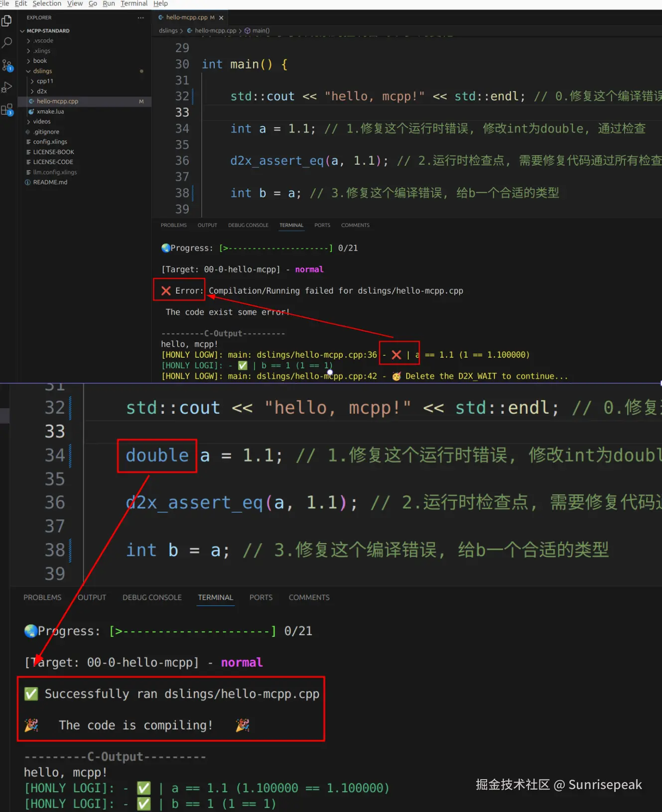Switch to PORTS tab in upper screenshot panel
Screen dimensions: 662x812
322,226
